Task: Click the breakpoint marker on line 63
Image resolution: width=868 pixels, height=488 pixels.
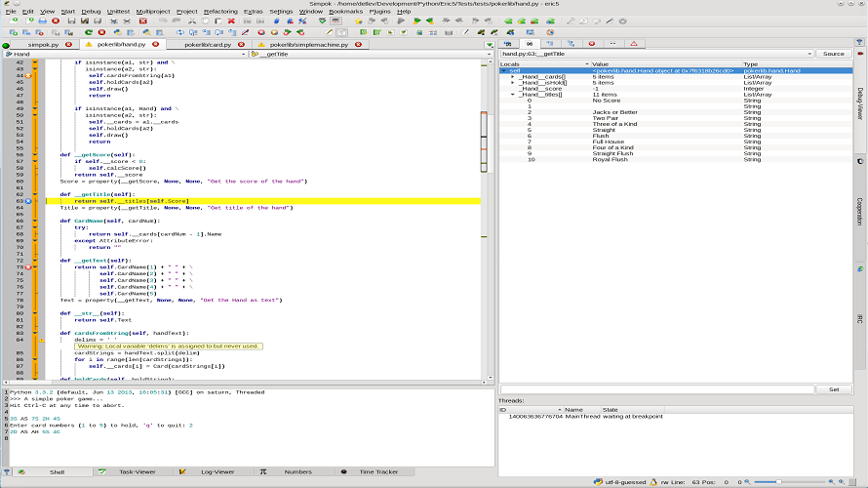Action: pyautogui.click(x=29, y=201)
